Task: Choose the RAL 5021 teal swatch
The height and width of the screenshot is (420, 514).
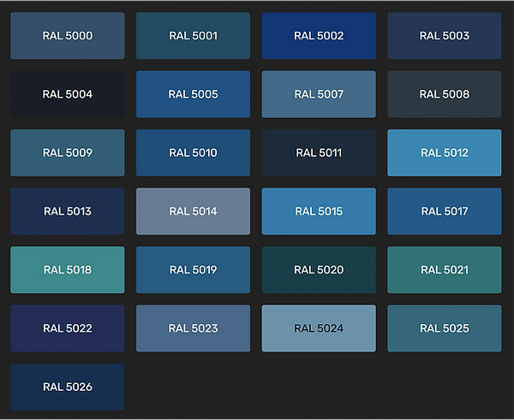Action: click(444, 270)
